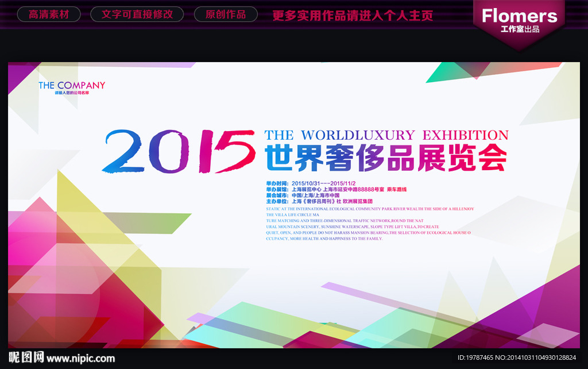Click the 文字可直接修改 pill label
Viewport: 588px width, 369px height.
pos(137,14)
